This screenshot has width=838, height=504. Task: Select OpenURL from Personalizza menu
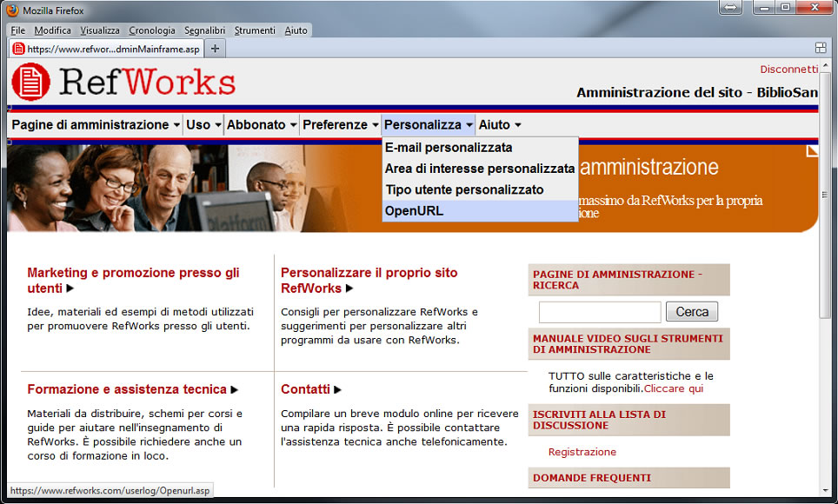tap(480, 210)
